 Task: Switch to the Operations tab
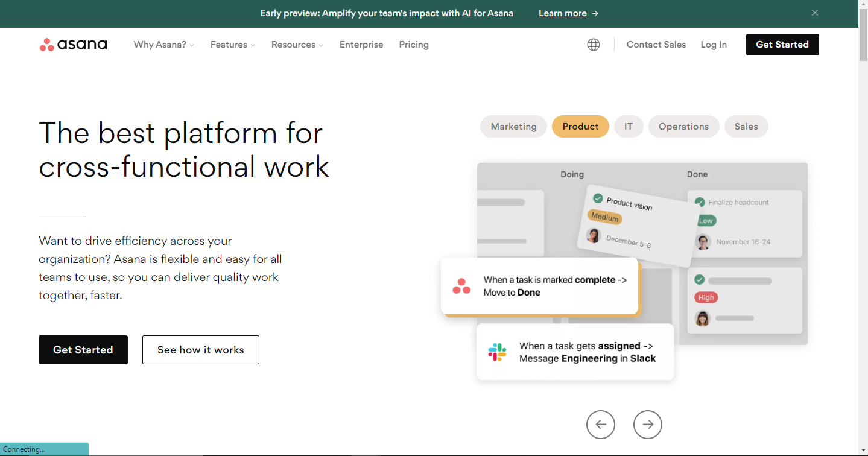(x=684, y=127)
